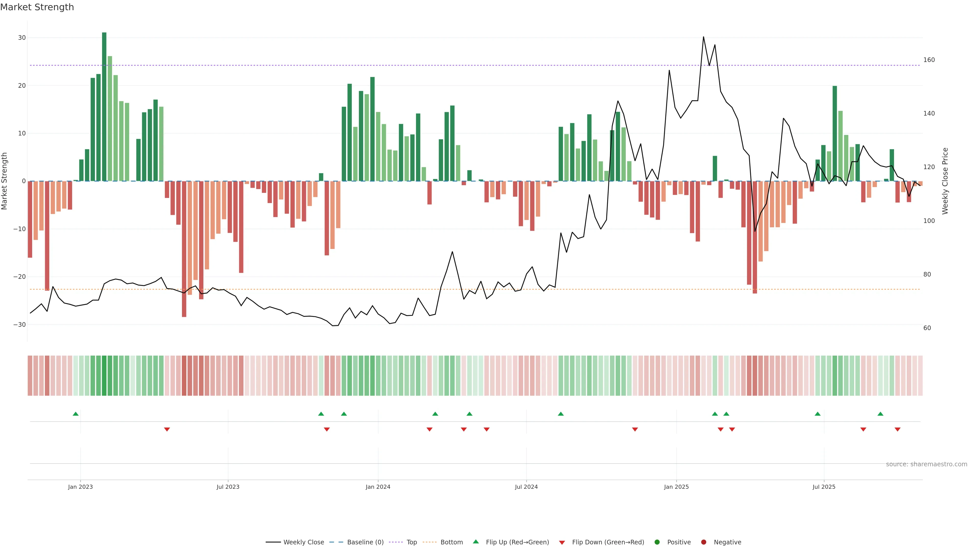Viewport: 980px width, 551px height.
Task: Click the last green flip-up triangle marker
Action: tap(880, 414)
